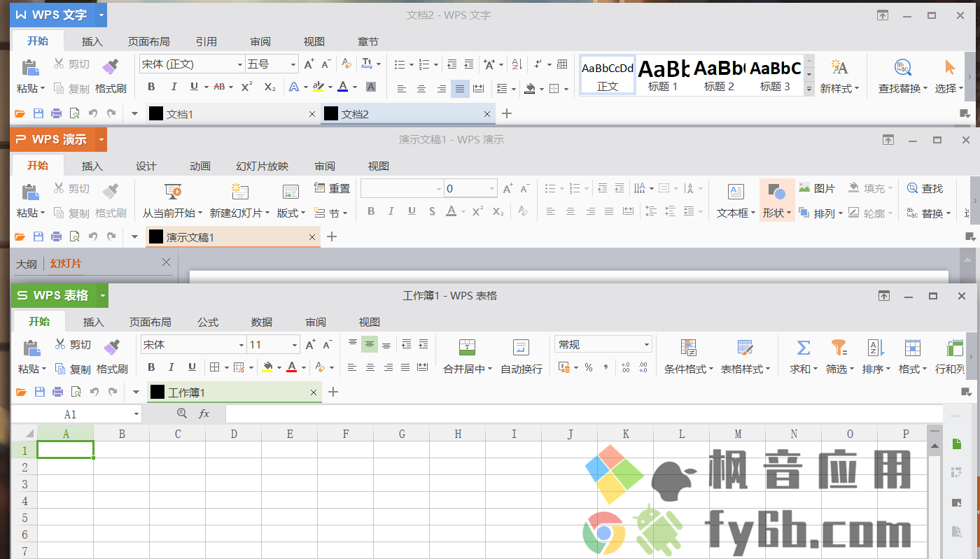This screenshot has width=980, height=559.
Task: Open 查找替换 in the WPS 文字 ribbon
Action: 903,76
